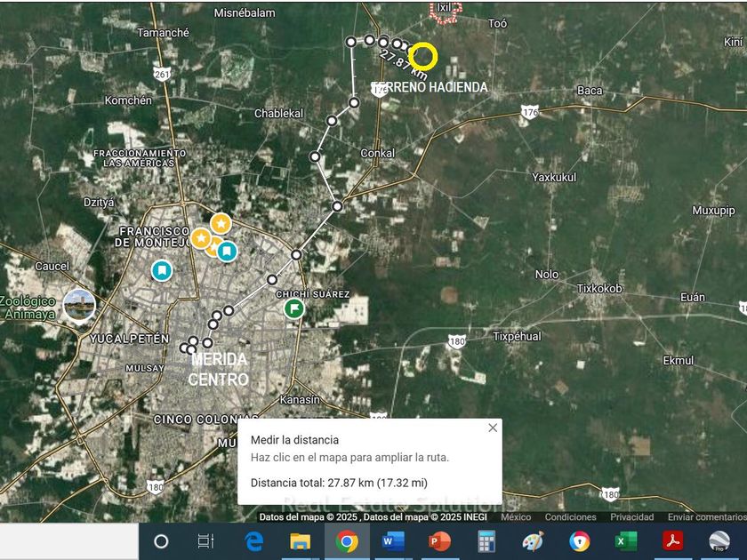747x560 pixels.
Task: Open Adobe Acrobat Reader from the taskbar
Action: pos(672,541)
